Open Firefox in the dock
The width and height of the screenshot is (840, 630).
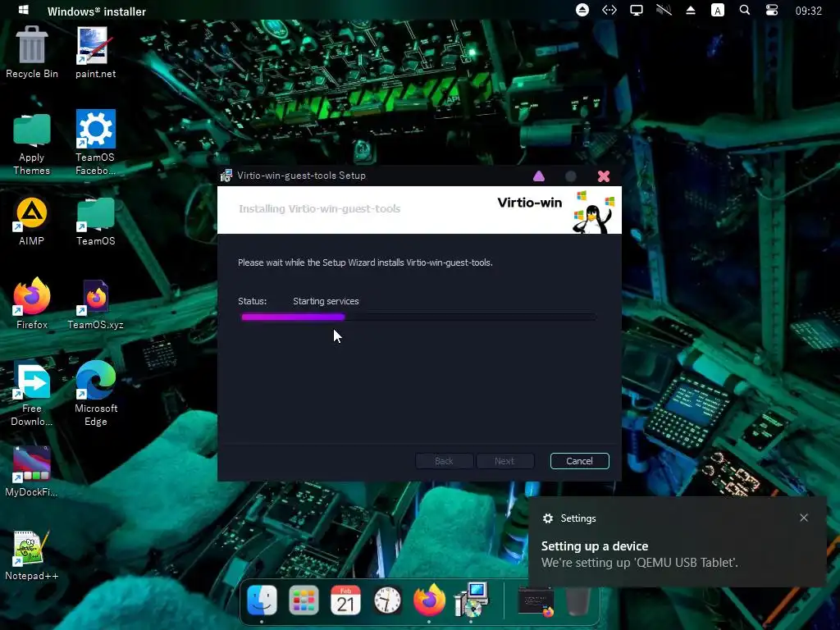point(429,600)
